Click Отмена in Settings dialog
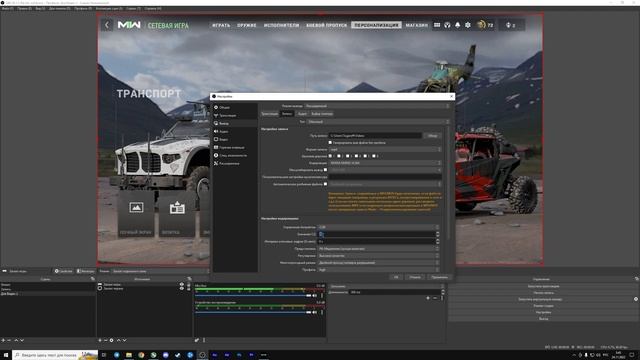640x360 pixels. (x=415, y=277)
